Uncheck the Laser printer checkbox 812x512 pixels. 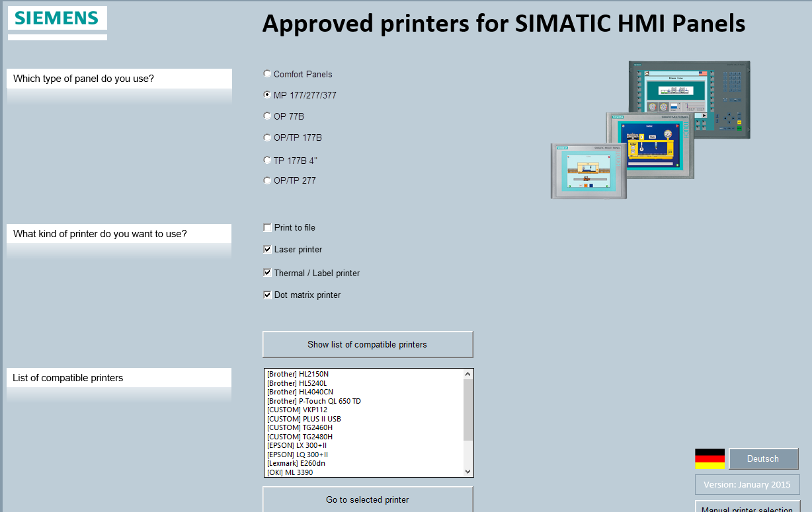(268, 250)
